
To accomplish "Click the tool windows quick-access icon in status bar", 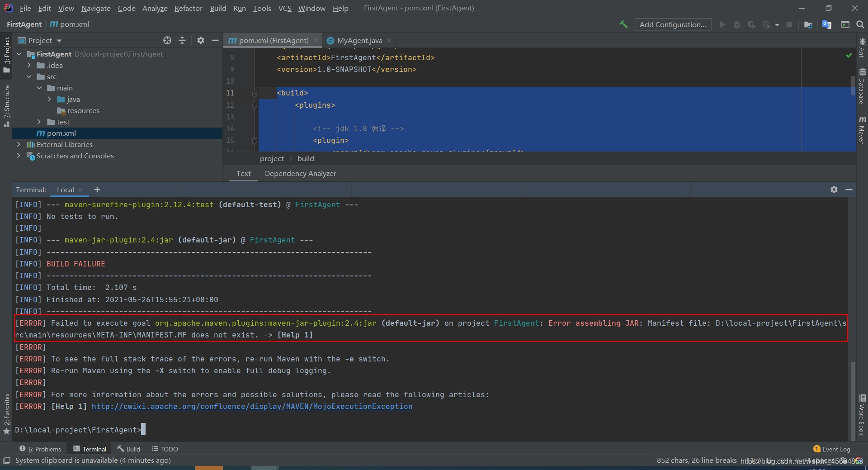I will pos(6,461).
